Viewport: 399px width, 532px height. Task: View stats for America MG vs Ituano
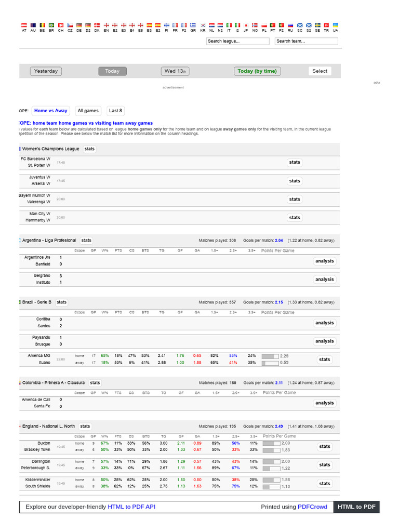[324, 360]
